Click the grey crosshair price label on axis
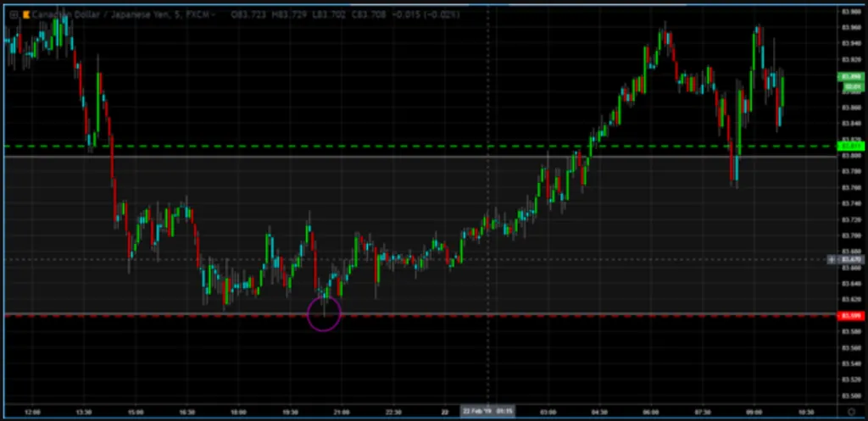This screenshot has width=868, height=421. (851, 259)
